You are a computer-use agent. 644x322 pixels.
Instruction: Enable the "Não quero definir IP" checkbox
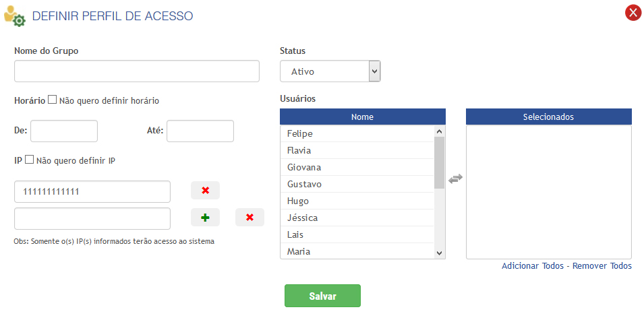point(29,160)
